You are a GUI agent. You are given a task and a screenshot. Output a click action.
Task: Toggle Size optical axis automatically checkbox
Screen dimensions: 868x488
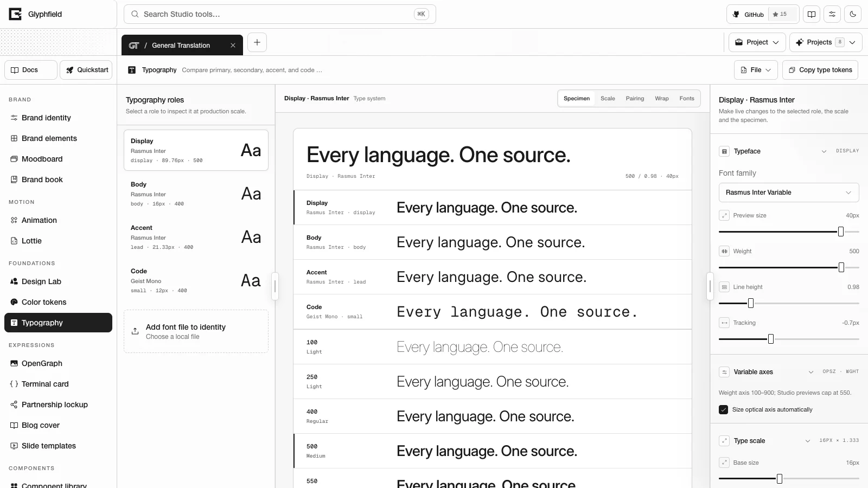(x=723, y=410)
